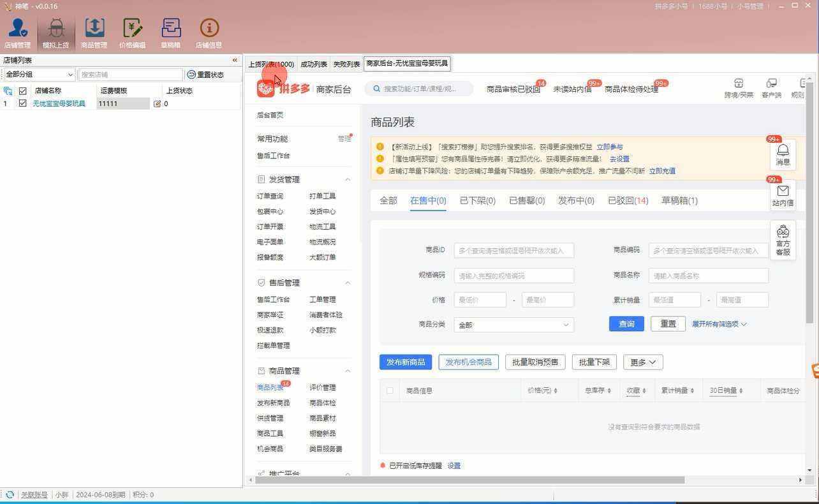Uncheck the 无忧宝宝母婴玩具 store checkbox
This screenshot has height=504, width=819.
click(22, 103)
